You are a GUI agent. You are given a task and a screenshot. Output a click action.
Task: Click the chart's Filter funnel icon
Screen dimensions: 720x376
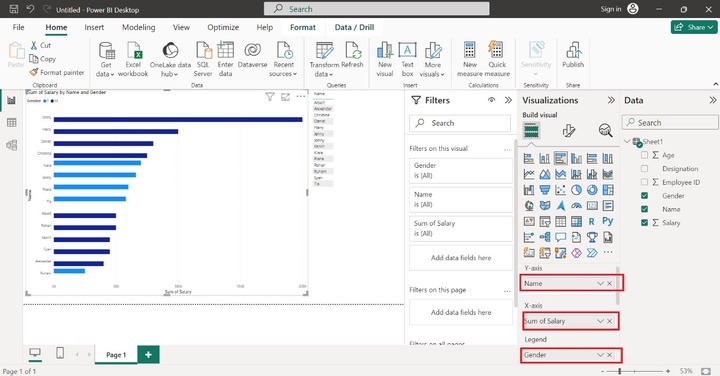[270, 96]
